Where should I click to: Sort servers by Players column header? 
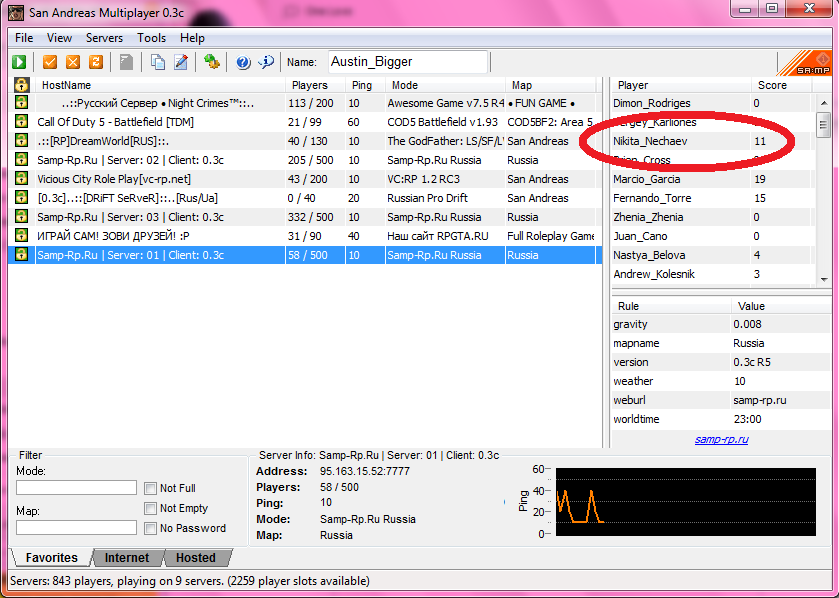pos(315,85)
